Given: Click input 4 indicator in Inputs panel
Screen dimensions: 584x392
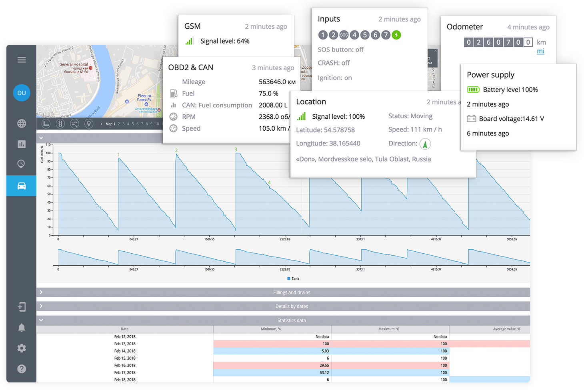Looking at the screenshot, I should click(x=354, y=35).
